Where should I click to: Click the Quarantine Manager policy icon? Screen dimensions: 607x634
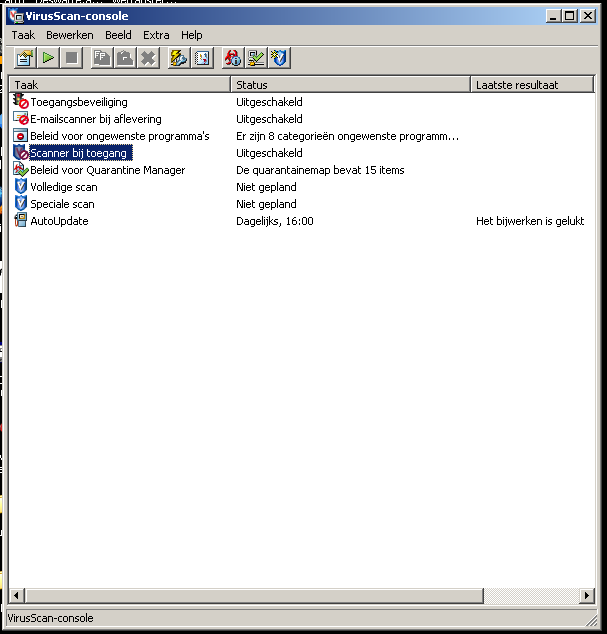pos(20,169)
